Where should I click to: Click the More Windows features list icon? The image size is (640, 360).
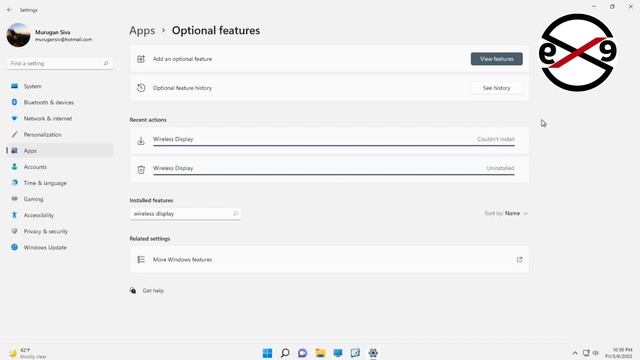coord(141,260)
